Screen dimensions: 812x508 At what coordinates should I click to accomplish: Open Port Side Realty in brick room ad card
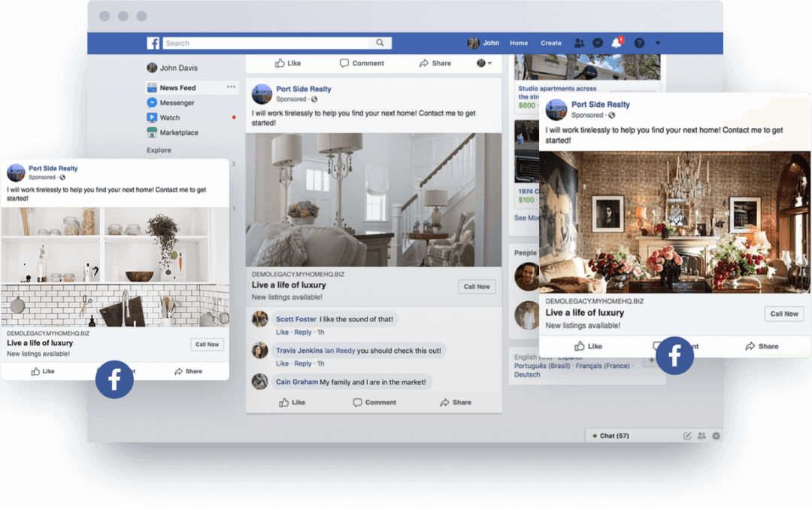pyautogui.click(x=600, y=105)
